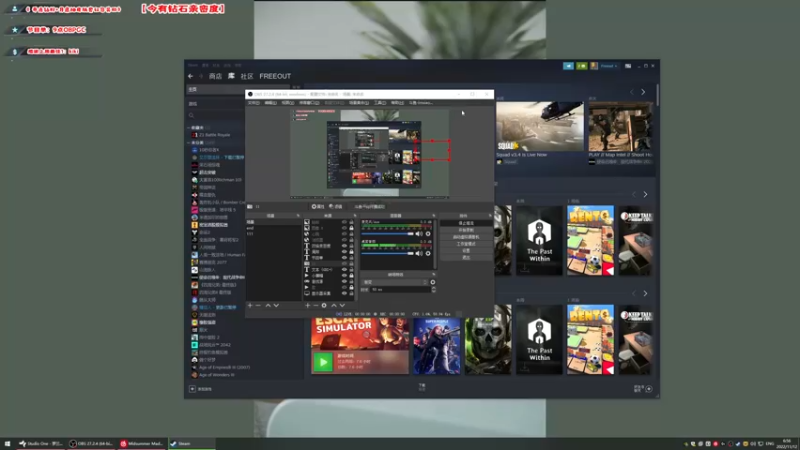The image size is (800, 450).
Task: Go back with Steam's back arrow
Action: (x=191, y=76)
